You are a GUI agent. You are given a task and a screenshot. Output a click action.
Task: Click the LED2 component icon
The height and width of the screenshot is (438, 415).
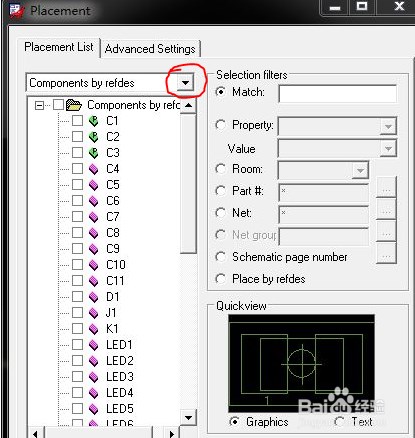pyautogui.click(x=94, y=361)
